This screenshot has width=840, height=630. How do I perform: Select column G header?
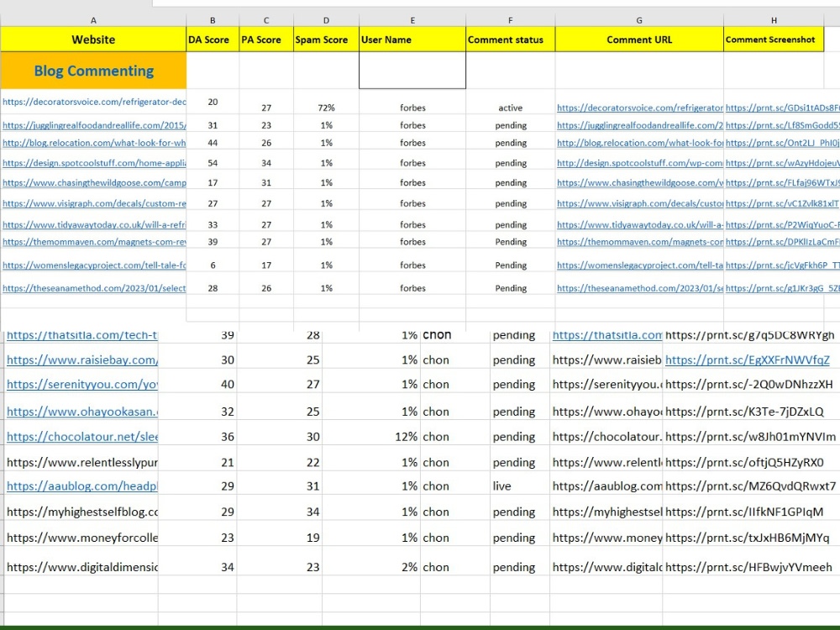point(639,20)
